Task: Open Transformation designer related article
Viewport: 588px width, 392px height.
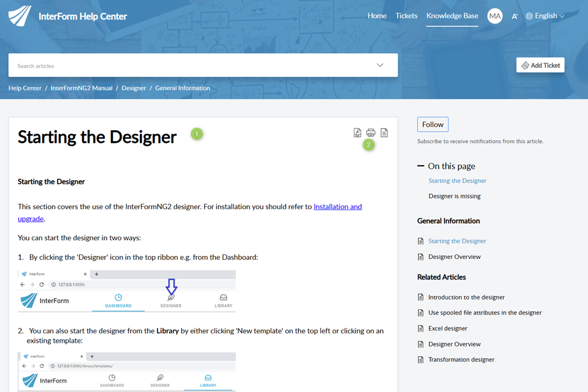Action: coord(461,360)
